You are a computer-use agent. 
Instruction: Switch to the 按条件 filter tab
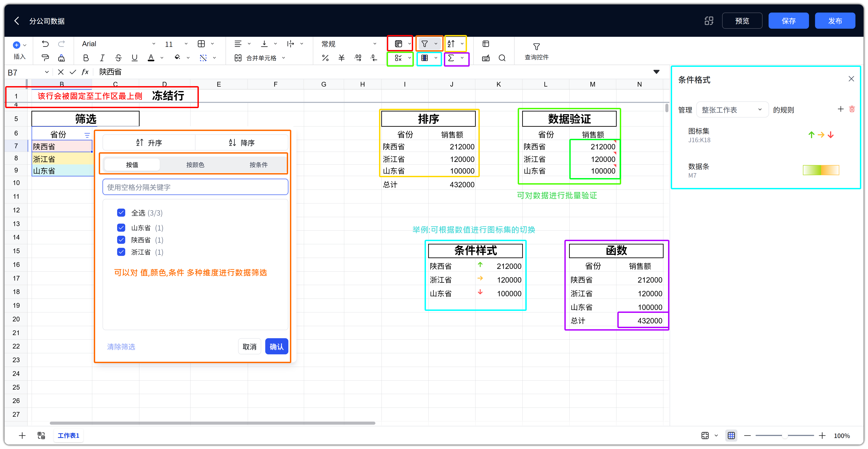tap(259, 165)
